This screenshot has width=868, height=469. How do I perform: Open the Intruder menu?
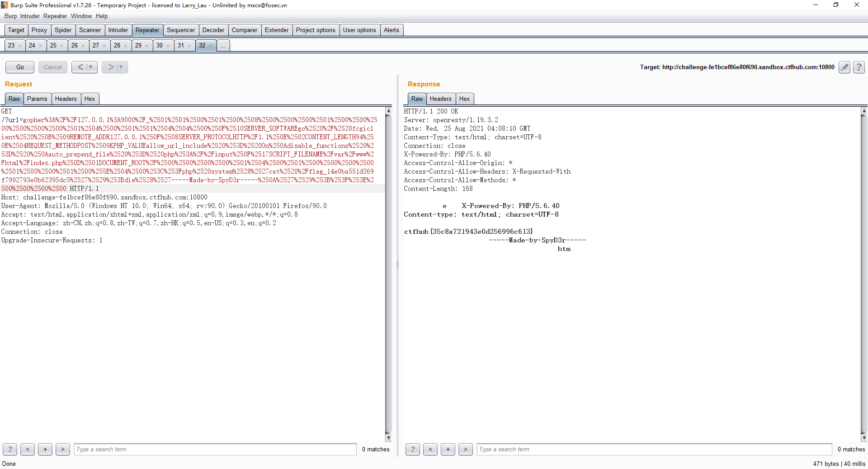(x=30, y=16)
